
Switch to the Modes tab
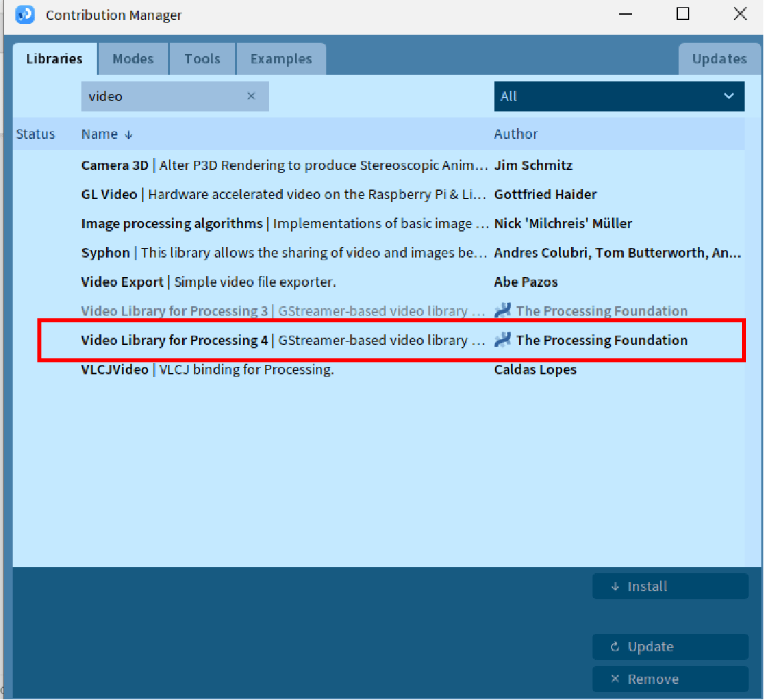pyautogui.click(x=133, y=59)
